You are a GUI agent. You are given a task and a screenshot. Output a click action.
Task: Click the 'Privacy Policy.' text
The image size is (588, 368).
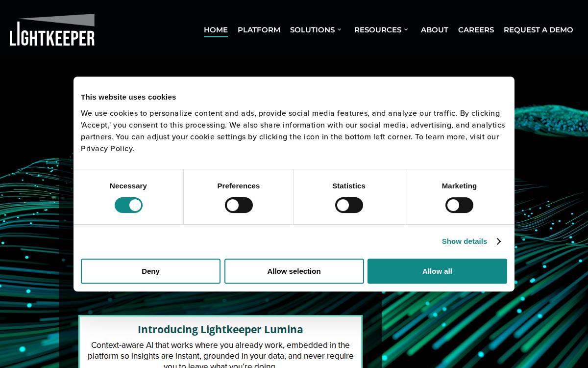[x=107, y=149]
